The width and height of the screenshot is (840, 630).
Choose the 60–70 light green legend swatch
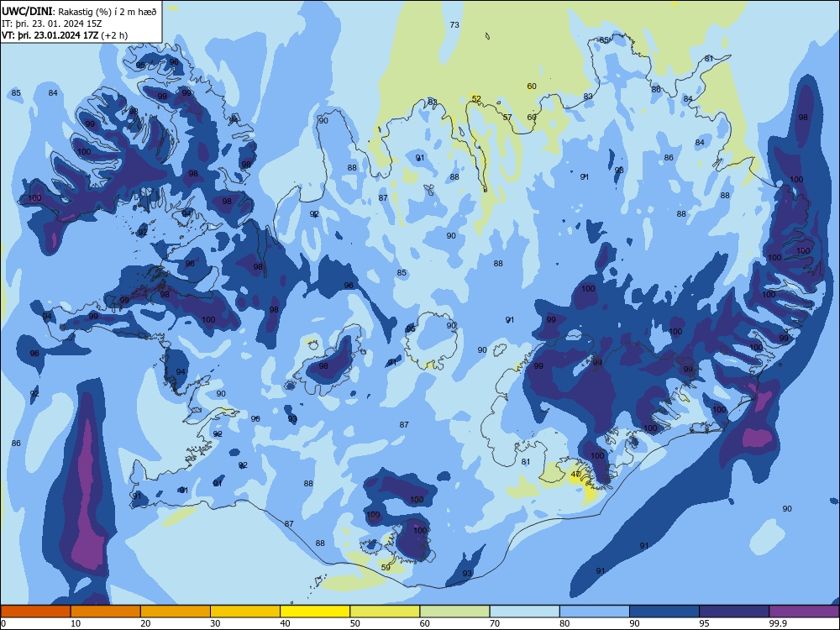click(x=454, y=612)
